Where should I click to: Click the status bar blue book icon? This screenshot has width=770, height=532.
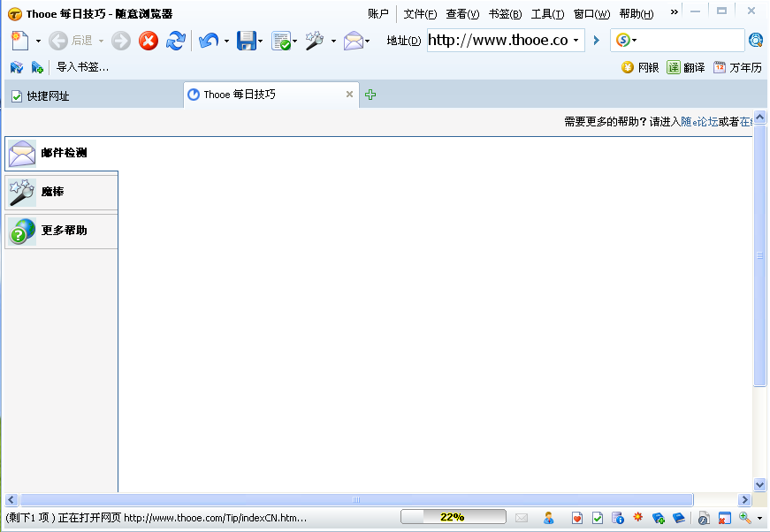679,517
